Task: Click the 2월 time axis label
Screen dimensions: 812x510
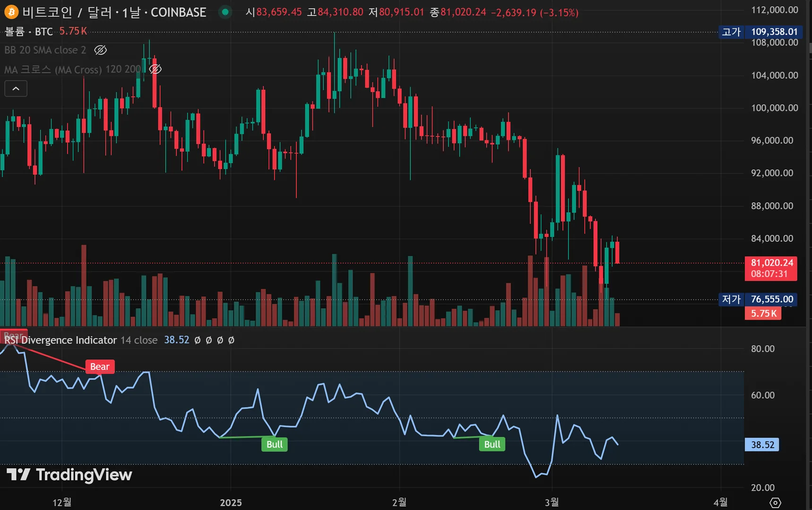Action: click(399, 502)
